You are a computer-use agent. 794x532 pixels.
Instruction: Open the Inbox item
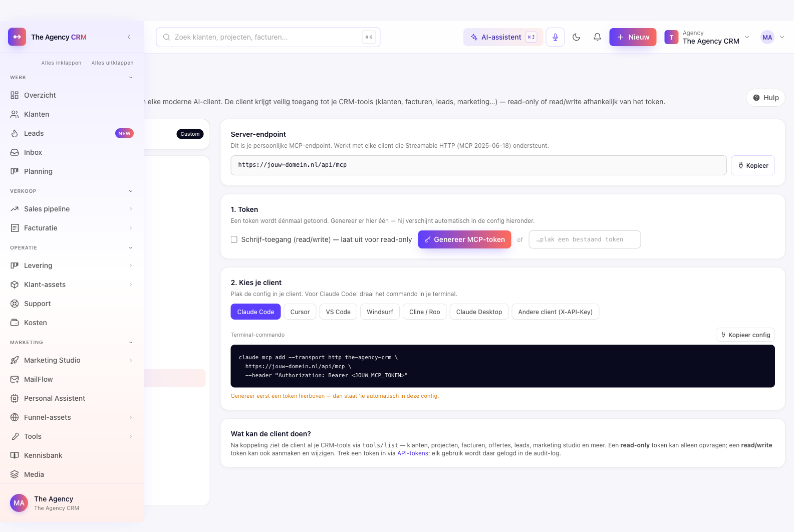point(72,152)
